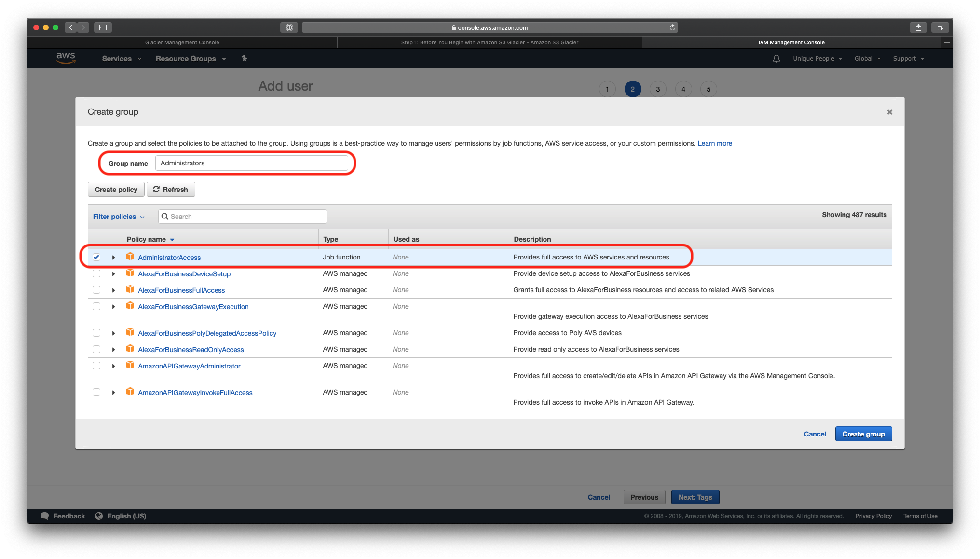Screen dimensions: 980x559
Task: Go to wizard step 3 circle
Action: coord(658,89)
